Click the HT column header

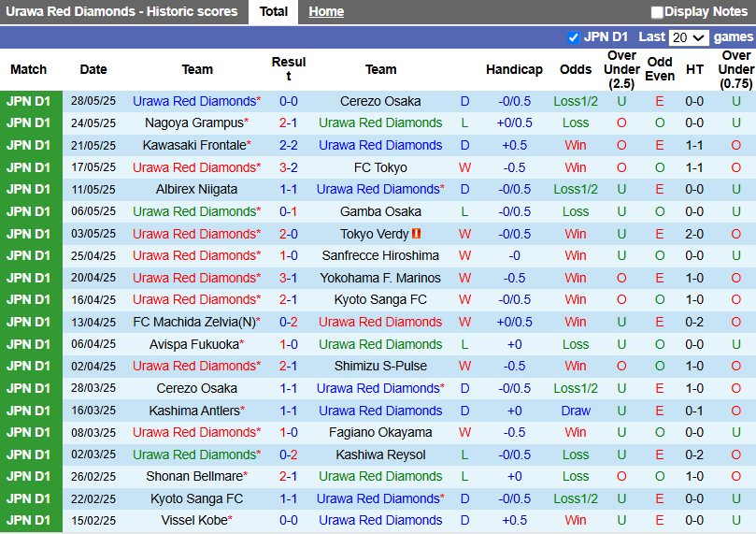tap(694, 70)
